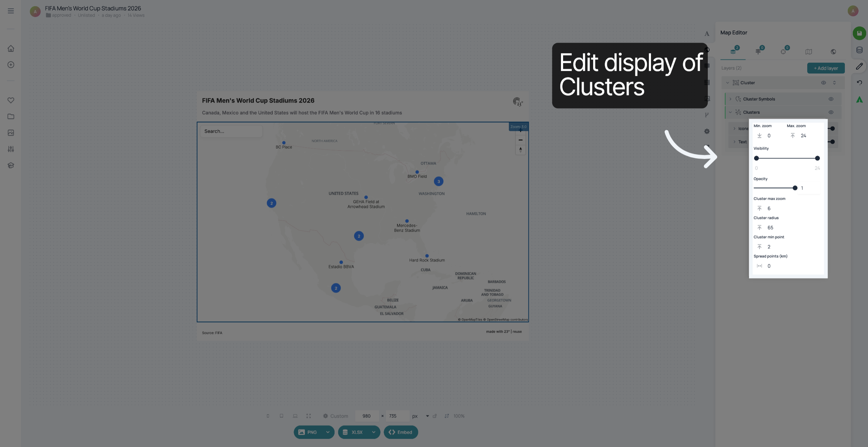Select laptop preview size
The height and width of the screenshot is (447, 868).
tap(295, 416)
